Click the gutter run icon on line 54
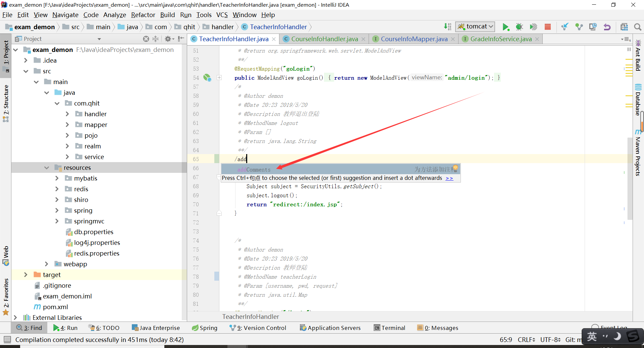This screenshot has width=644, height=348. 207,78
